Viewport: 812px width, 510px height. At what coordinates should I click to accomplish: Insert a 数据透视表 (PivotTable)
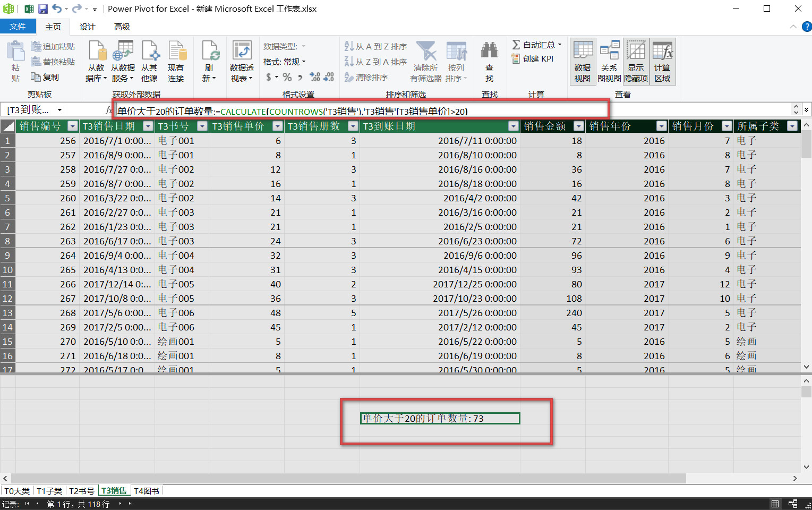(x=242, y=61)
